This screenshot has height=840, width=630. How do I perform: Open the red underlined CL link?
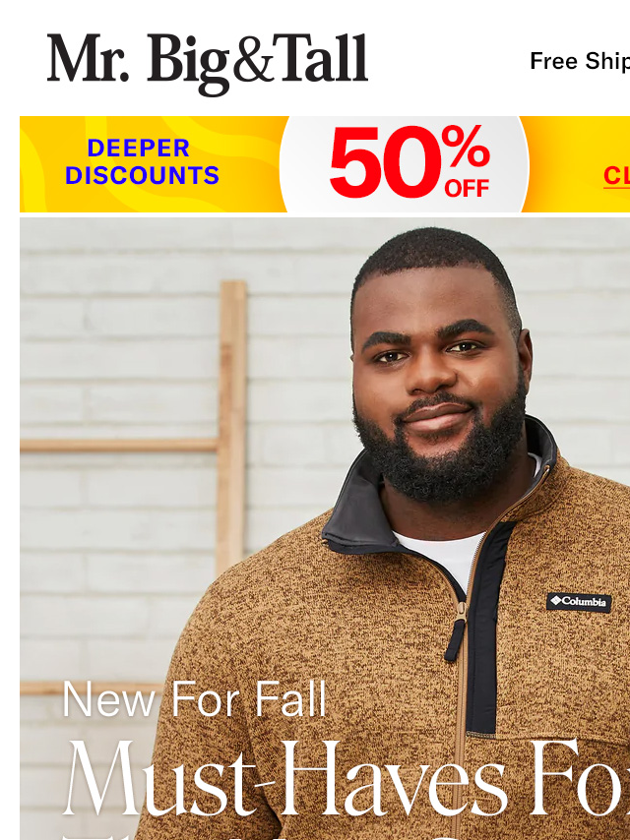(616, 176)
